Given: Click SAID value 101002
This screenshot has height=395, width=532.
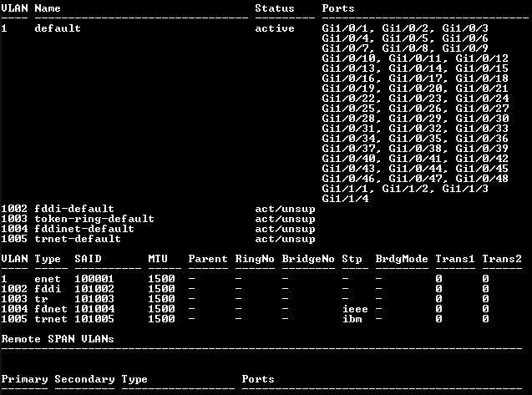Looking at the screenshot, I should pyautogui.click(x=94, y=289).
